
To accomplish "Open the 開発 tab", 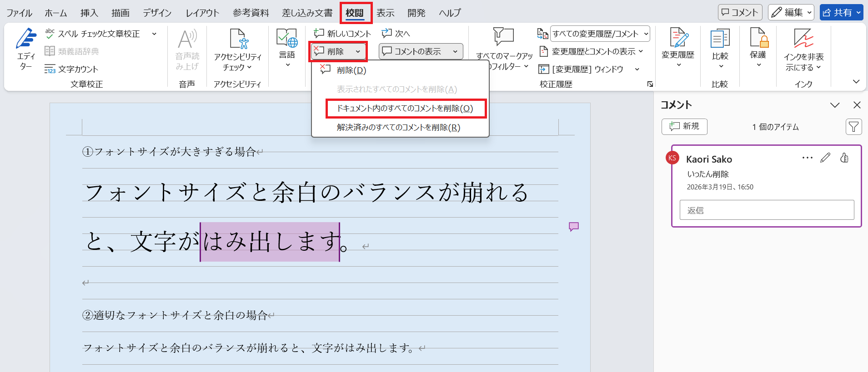I will pos(416,13).
